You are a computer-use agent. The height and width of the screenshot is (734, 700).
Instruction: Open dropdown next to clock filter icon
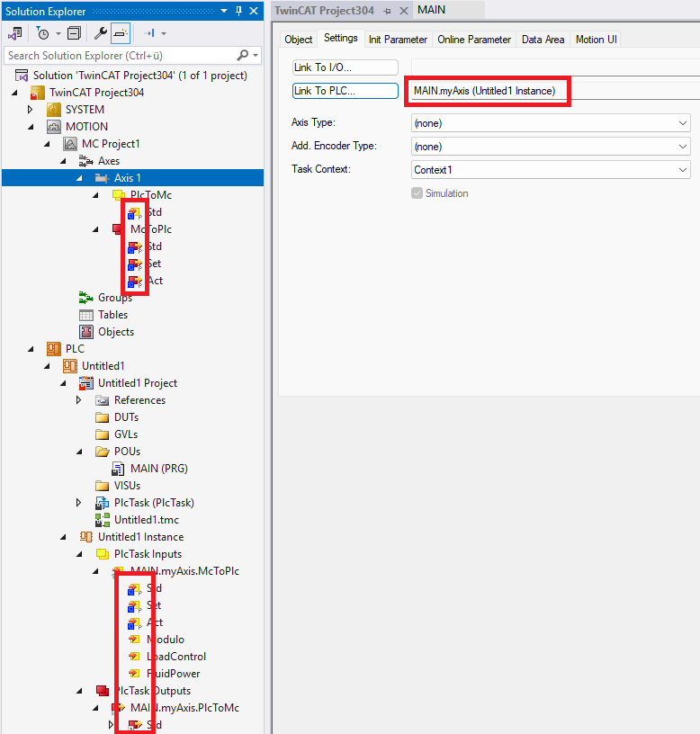coord(58,33)
